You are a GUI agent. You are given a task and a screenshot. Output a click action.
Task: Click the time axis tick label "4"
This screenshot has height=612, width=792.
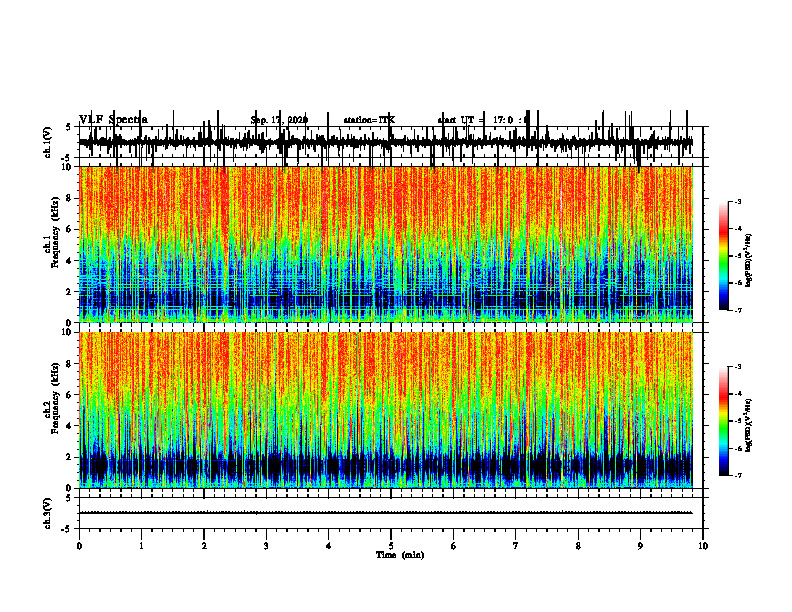pos(329,546)
